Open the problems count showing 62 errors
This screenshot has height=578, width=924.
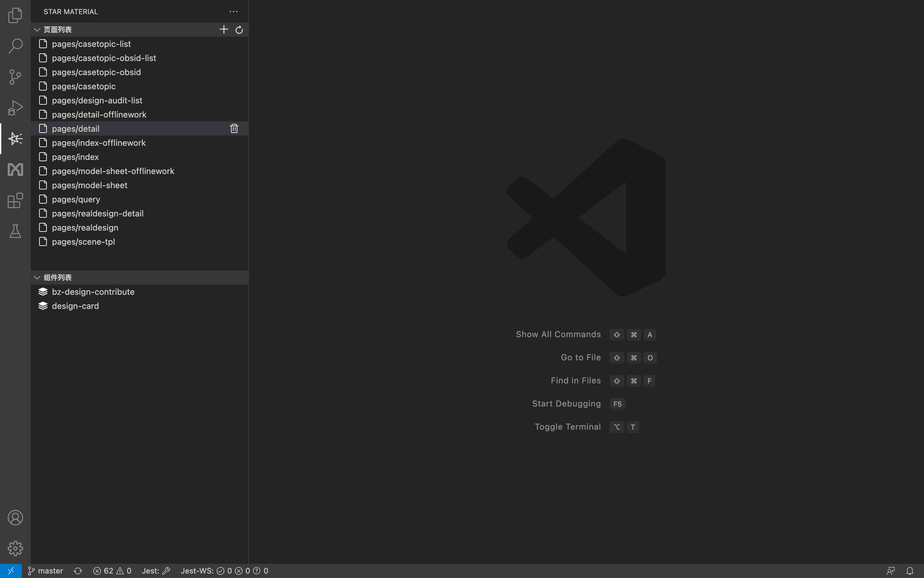(112, 571)
